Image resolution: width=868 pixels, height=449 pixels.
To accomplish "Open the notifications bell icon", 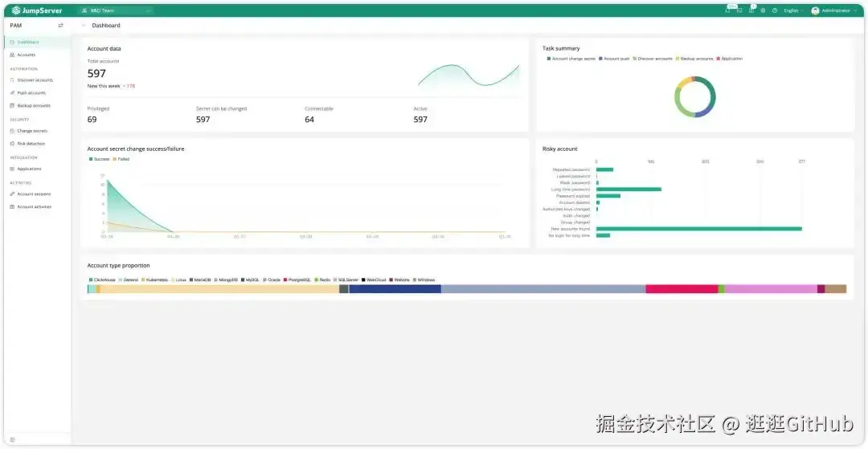I will [x=727, y=10].
